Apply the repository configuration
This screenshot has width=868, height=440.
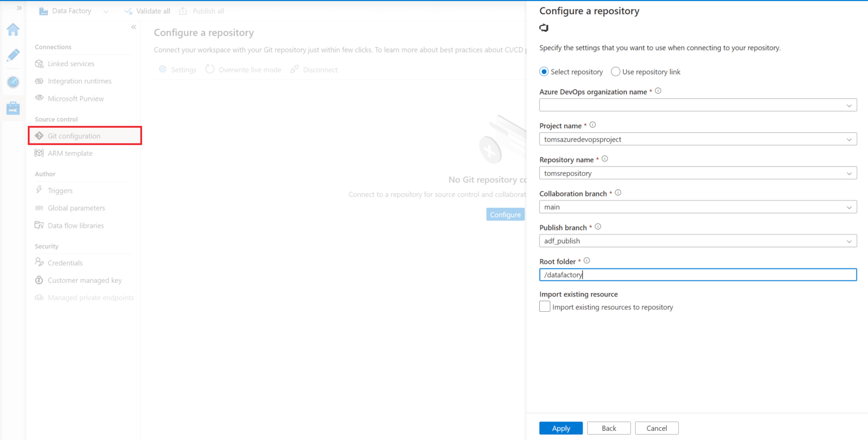coord(561,428)
